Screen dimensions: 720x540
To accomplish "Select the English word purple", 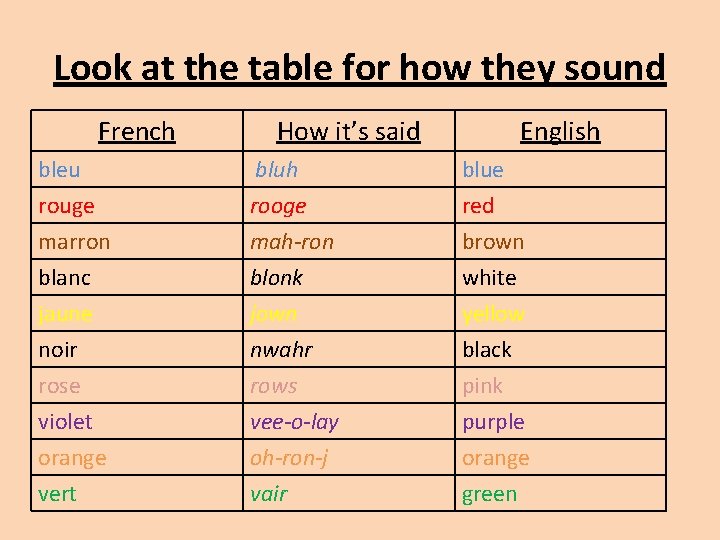I will click(x=493, y=423).
